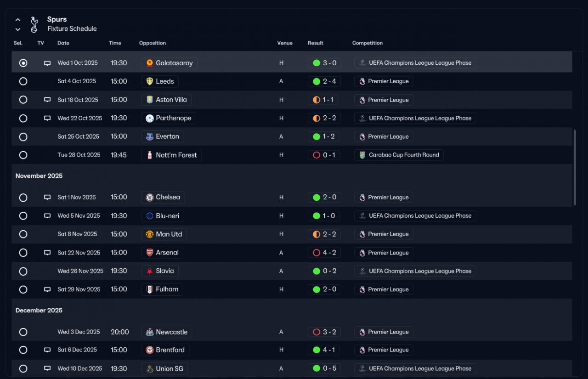Click the Arsenal club badge
Image resolution: width=588 pixels, height=379 pixels.
(x=150, y=253)
